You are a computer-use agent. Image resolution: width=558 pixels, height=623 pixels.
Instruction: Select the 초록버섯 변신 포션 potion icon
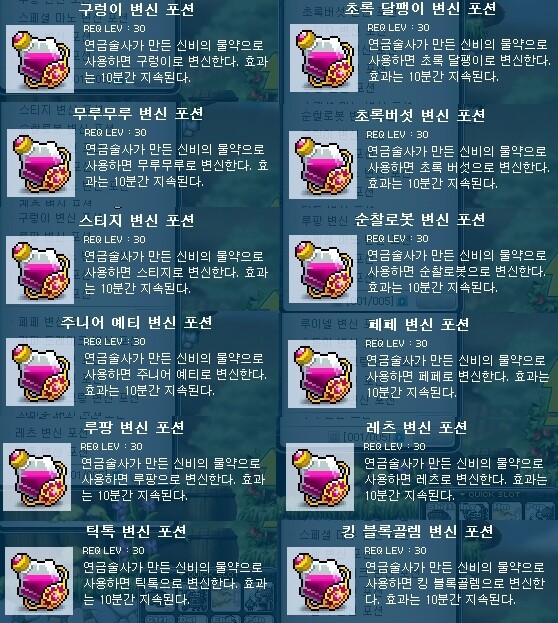pos(323,164)
